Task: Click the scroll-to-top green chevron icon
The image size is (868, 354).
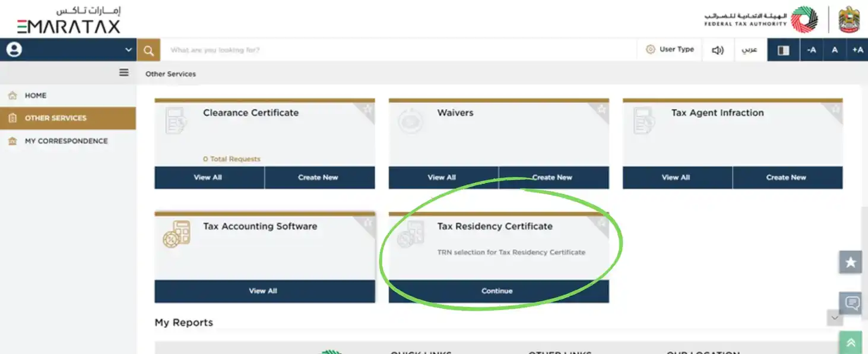Action: click(850, 342)
